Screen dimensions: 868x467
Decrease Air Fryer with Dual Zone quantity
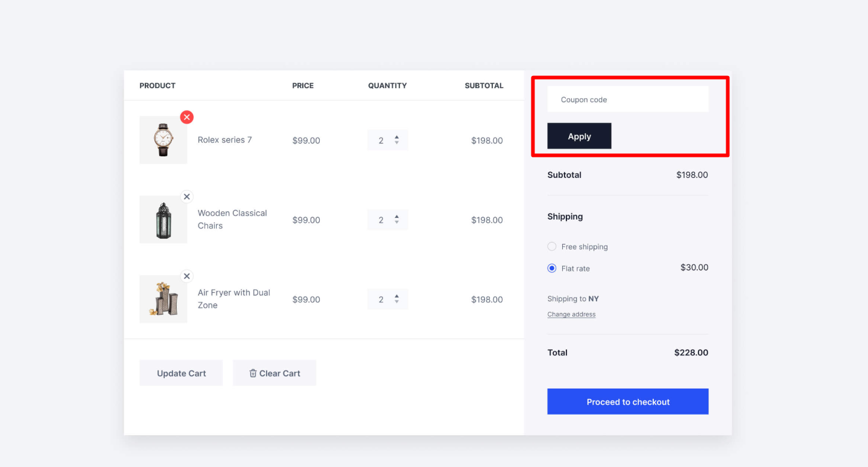pos(396,302)
